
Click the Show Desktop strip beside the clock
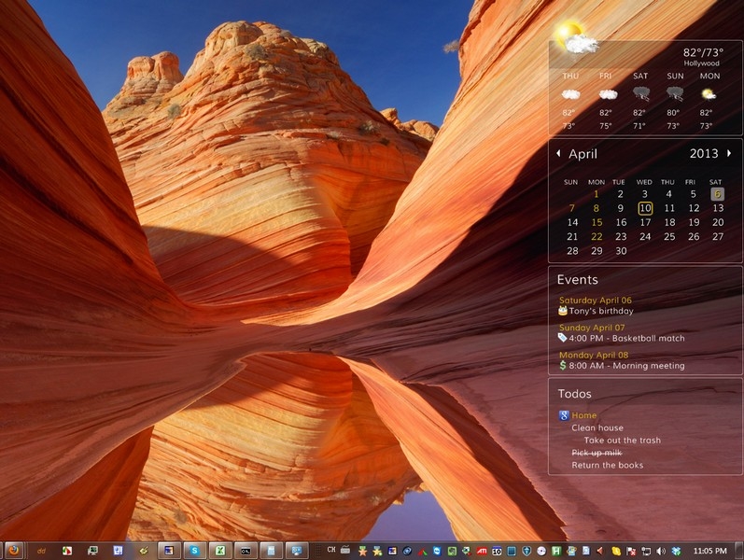pos(738,551)
